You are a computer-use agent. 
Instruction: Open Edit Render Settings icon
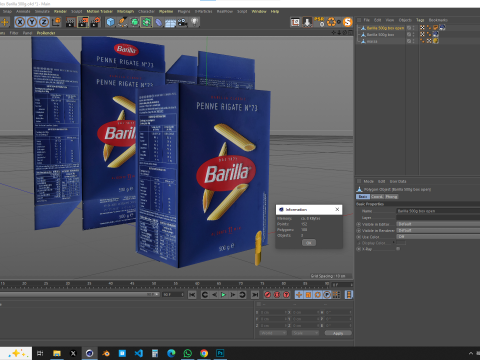pyautogui.click(x=95, y=22)
